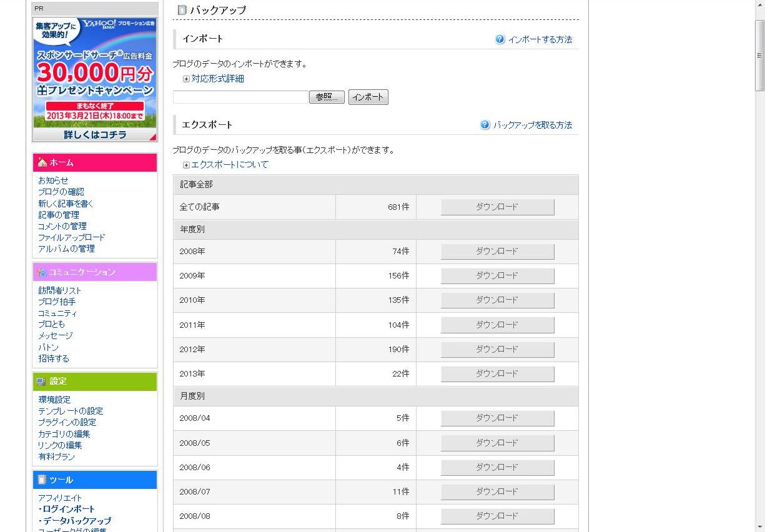Download the 2008/06 monthly backup
This screenshot has width=765, height=532.
(497, 467)
